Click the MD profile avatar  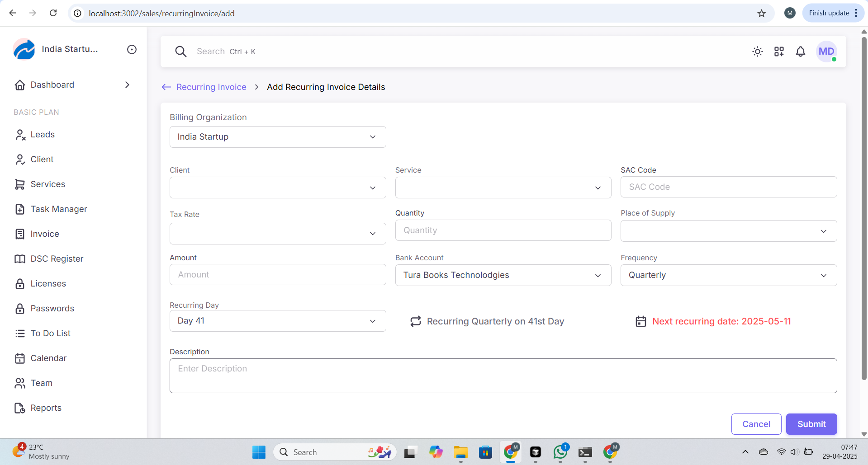pos(826,52)
